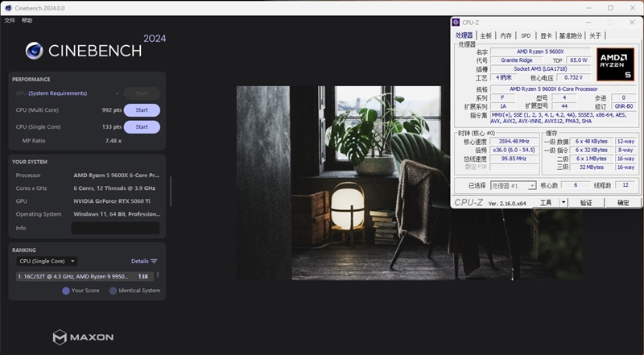The image size is (644, 355).
Task: Click the 工具 dropdown arrow in CPU-Z
Action: [x=563, y=203]
